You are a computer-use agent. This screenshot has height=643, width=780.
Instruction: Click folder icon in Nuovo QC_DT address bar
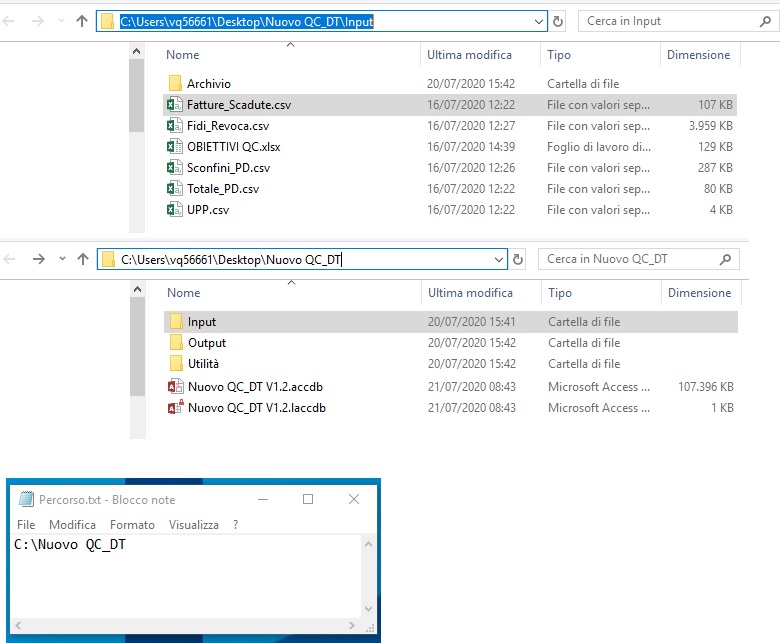108,260
